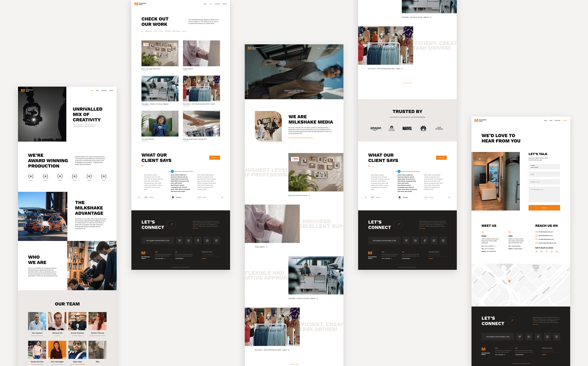The width and height of the screenshot is (588, 366).
Task: Click the envelope icon beside info@milkshakeme.com
Action: 537,232
